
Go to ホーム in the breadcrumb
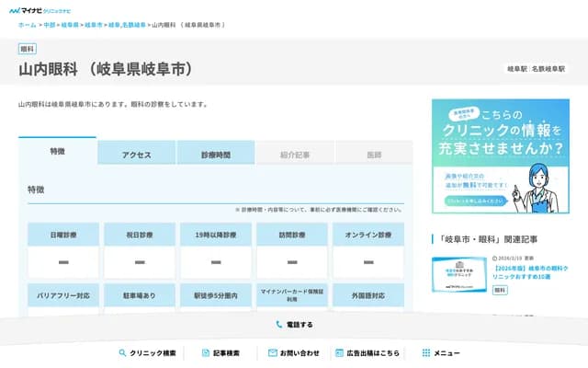[28, 25]
